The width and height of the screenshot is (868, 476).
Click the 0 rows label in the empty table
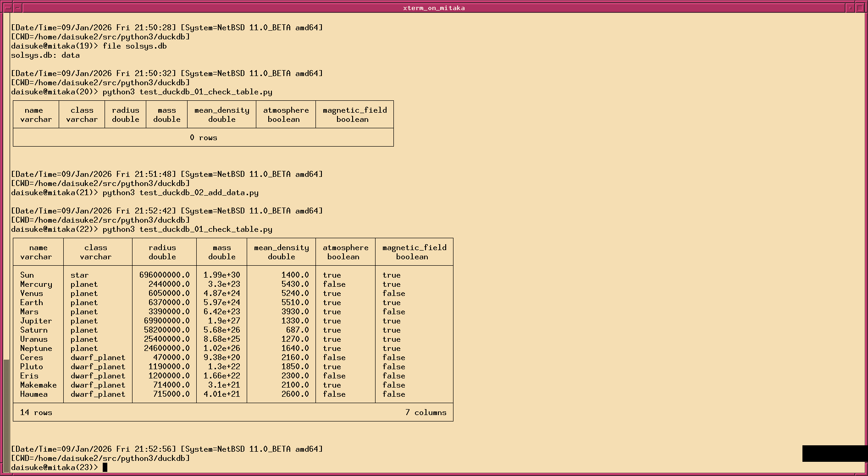[203, 137]
